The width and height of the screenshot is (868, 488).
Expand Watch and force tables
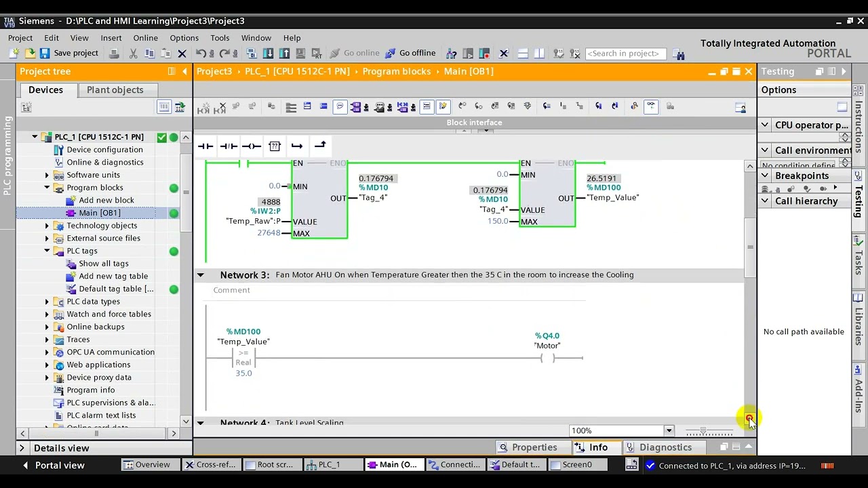point(47,314)
